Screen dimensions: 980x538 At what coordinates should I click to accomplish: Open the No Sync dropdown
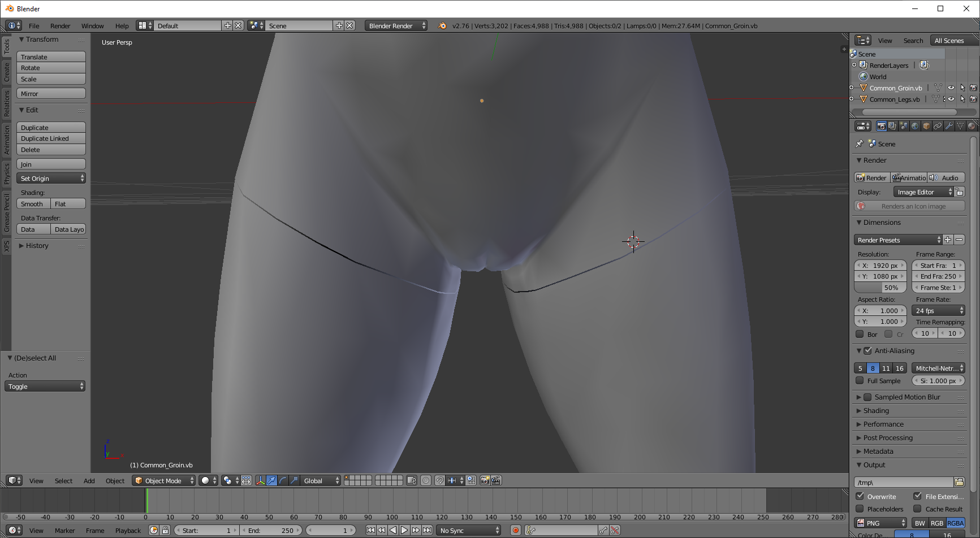[x=469, y=530]
